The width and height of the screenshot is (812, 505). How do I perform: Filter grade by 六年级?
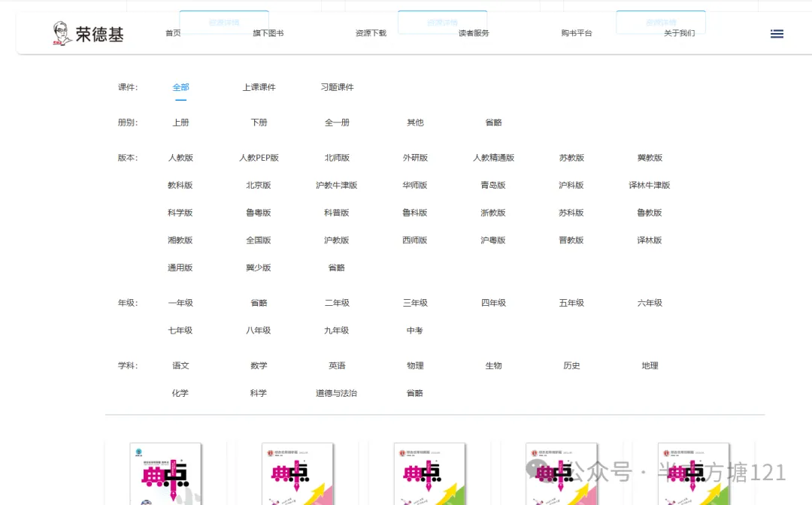click(650, 303)
